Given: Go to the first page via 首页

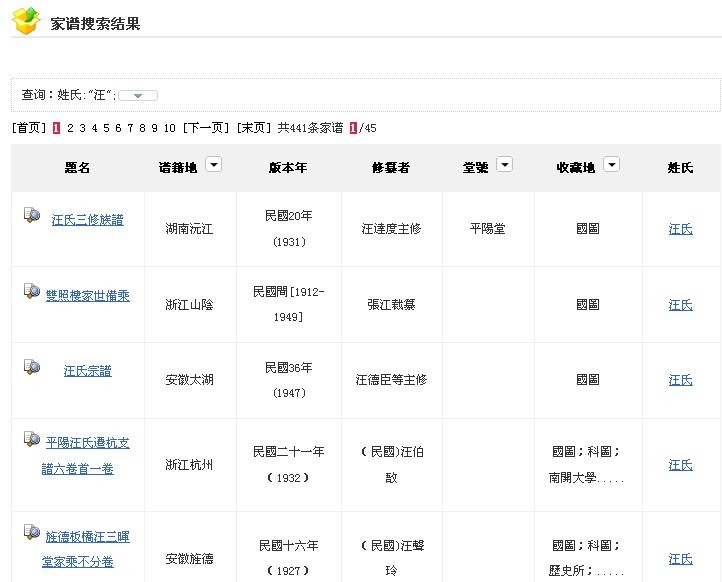Looking at the screenshot, I should 29,128.
